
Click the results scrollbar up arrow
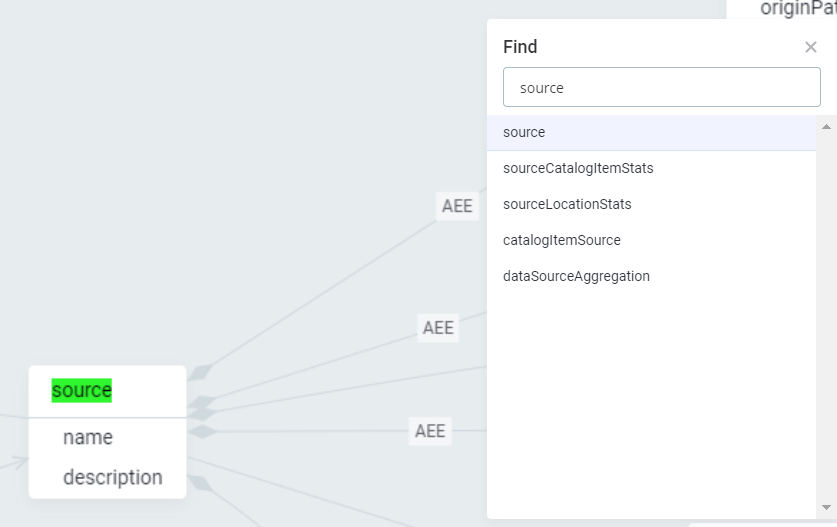tap(826, 127)
